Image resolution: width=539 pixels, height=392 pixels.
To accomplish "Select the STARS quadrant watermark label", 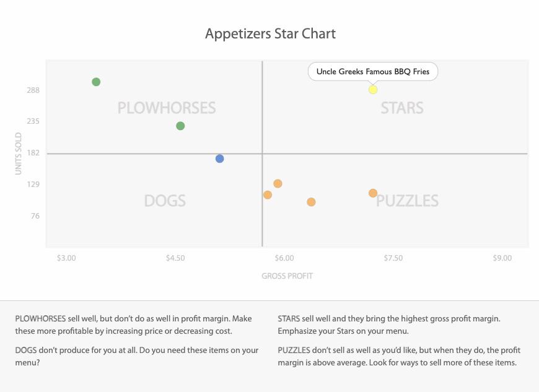I will (402, 108).
